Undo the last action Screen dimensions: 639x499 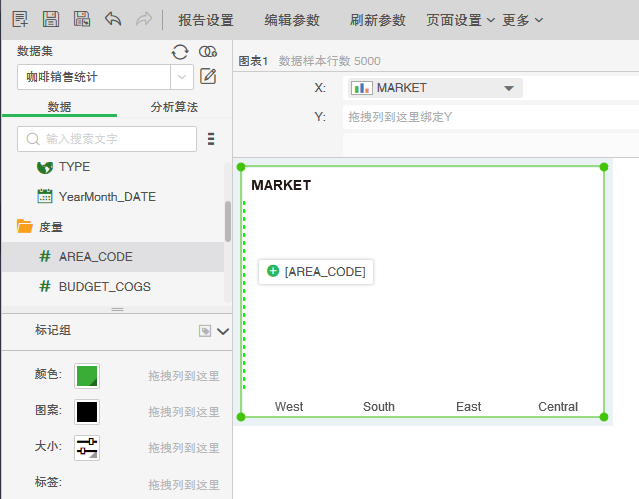(113, 19)
